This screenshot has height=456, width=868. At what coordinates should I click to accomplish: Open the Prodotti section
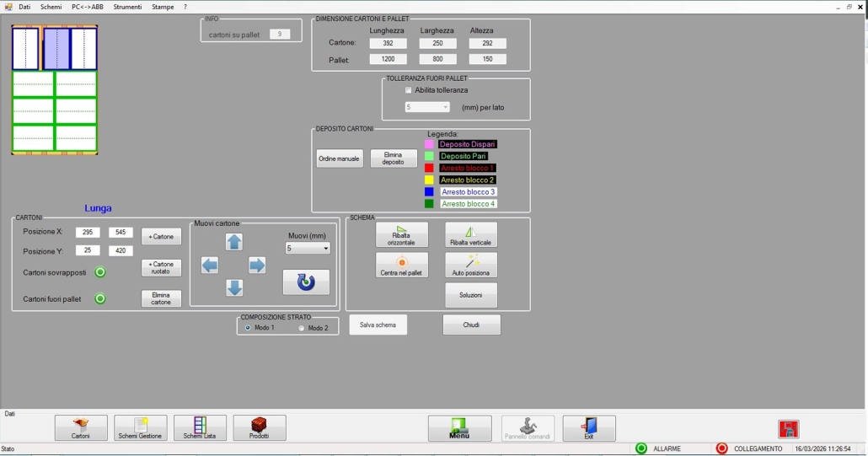pyautogui.click(x=260, y=427)
